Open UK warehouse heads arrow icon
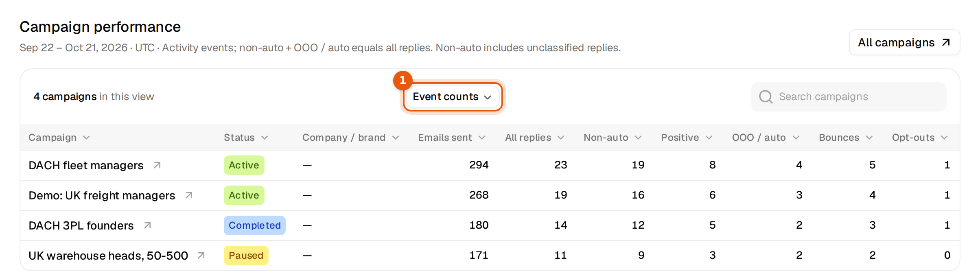Screen dimensions: 980x271 point(201,256)
